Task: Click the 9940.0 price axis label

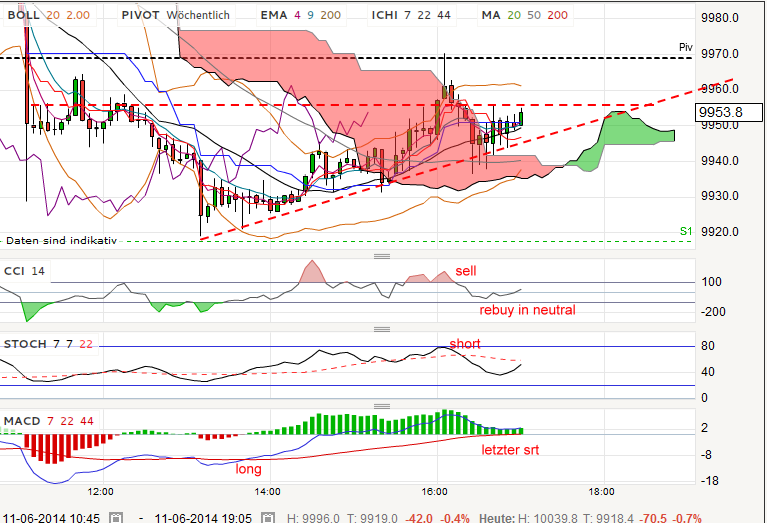Action: point(720,160)
